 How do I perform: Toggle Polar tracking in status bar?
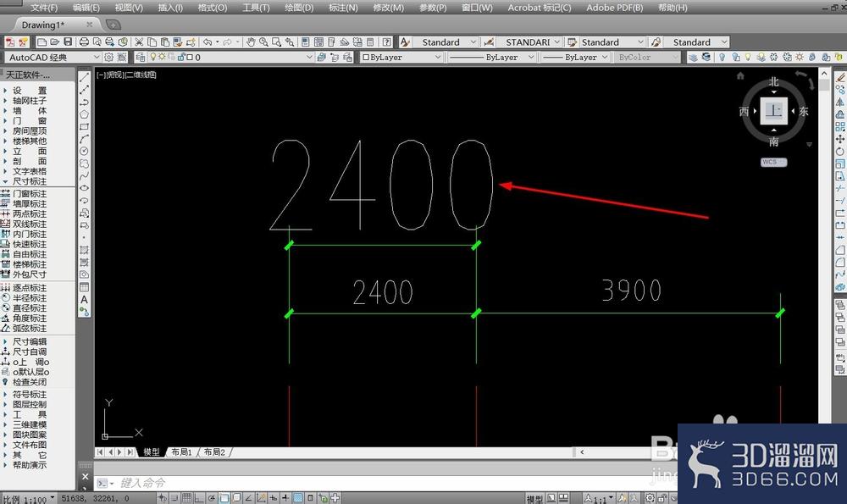[211, 498]
